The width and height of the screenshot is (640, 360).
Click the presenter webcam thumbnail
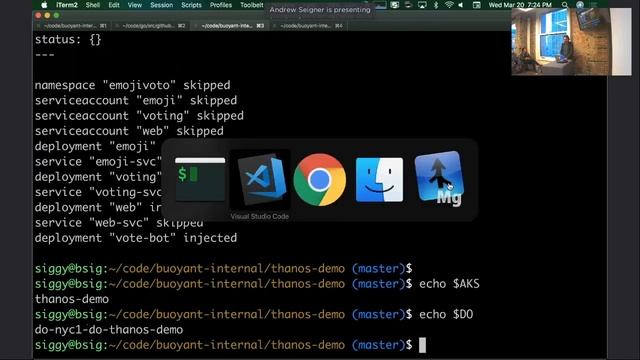(571, 42)
